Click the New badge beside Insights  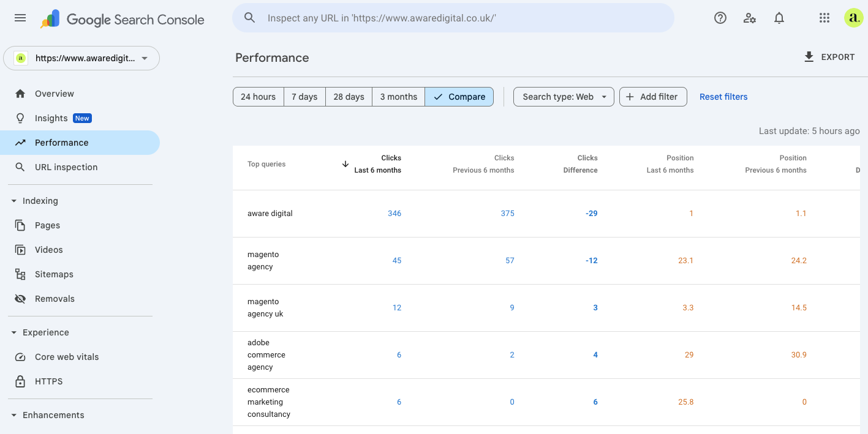tap(82, 118)
